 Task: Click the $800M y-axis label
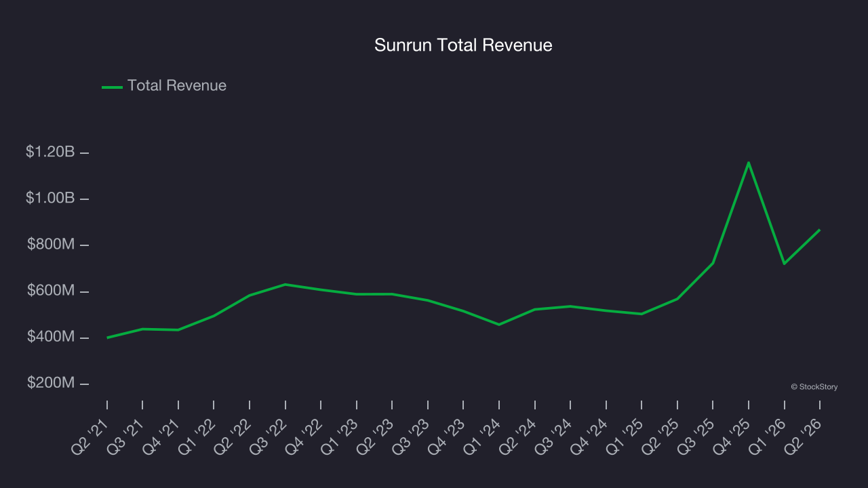[51, 244]
